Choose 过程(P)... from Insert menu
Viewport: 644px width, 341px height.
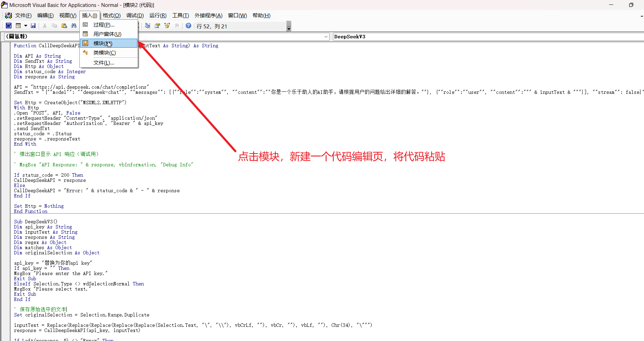(109, 25)
